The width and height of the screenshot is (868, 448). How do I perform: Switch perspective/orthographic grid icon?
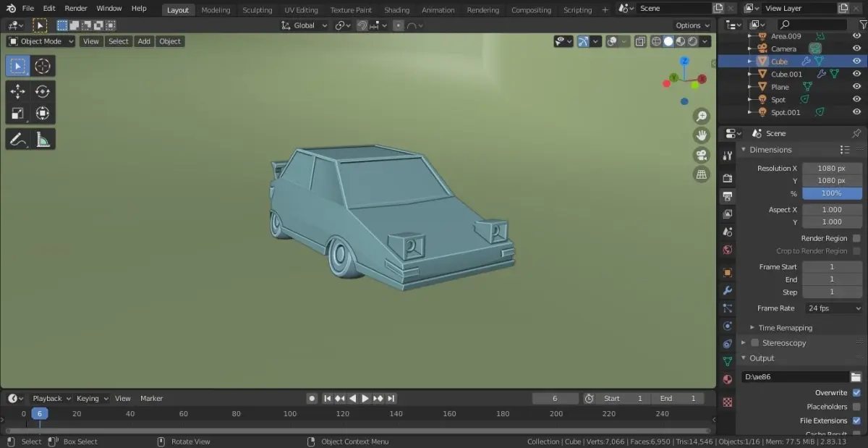(x=701, y=174)
